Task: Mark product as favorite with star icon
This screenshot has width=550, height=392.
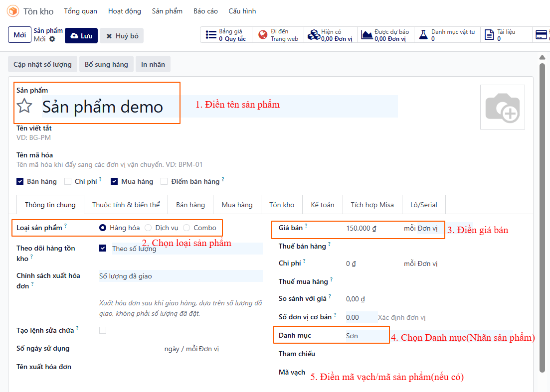Action: click(25, 106)
